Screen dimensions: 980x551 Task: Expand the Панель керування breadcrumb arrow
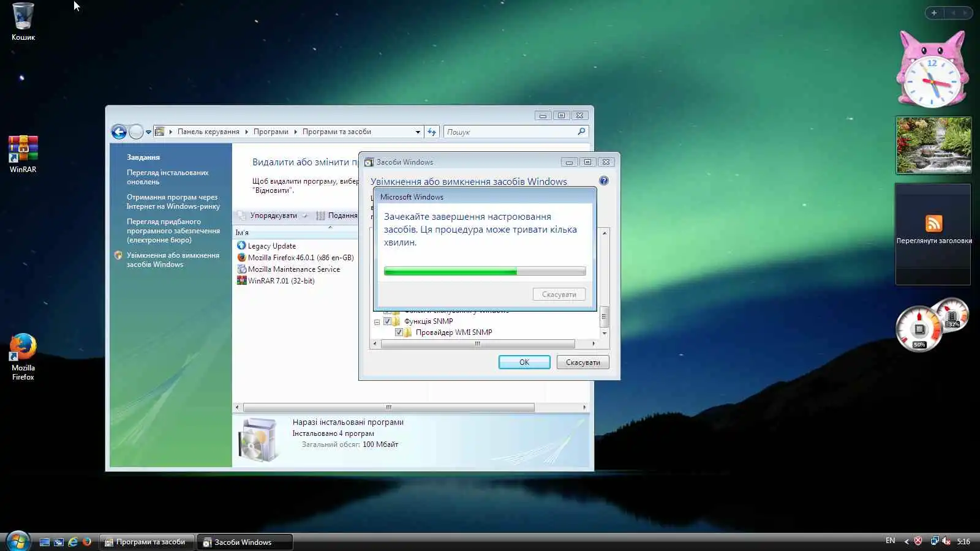(246, 132)
